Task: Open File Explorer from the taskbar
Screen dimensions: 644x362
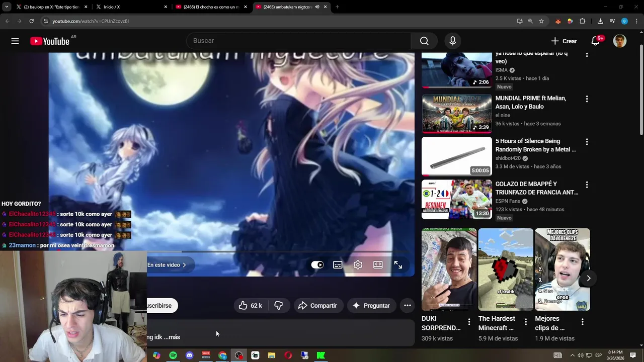Action: (272, 355)
